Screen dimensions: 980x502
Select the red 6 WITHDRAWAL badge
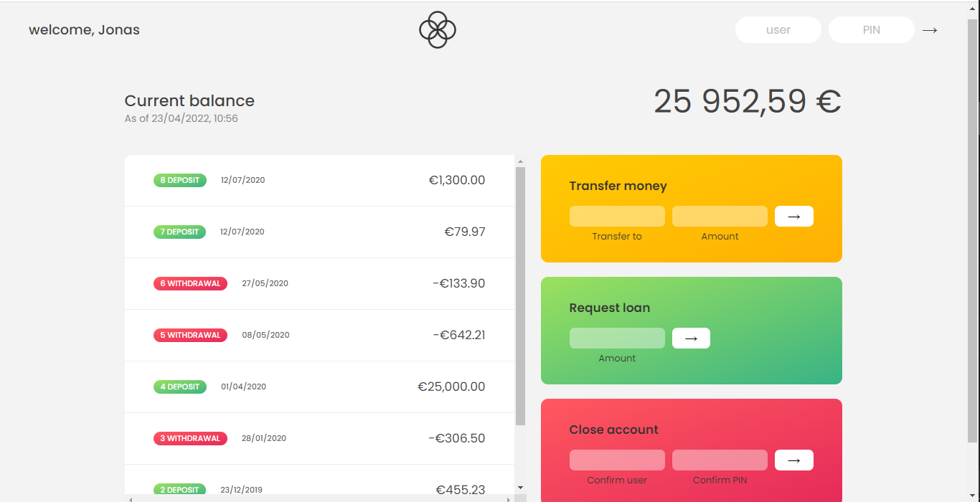pyautogui.click(x=190, y=283)
